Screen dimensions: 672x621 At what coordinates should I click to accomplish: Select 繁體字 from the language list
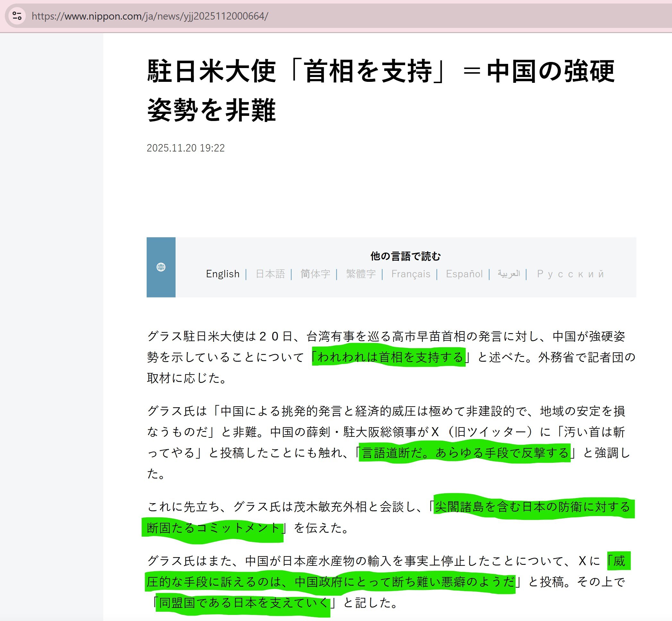(360, 273)
